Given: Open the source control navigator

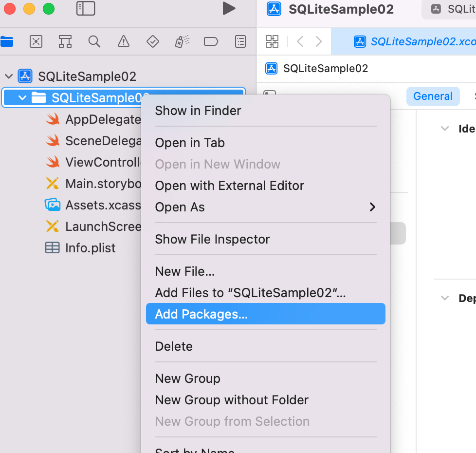Looking at the screenshot, I should click(36, 42).
